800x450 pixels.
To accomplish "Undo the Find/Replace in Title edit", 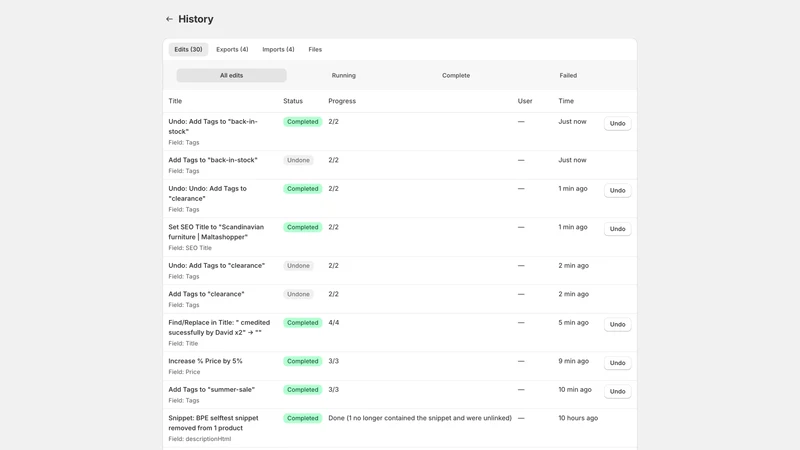I will [617, 324].
